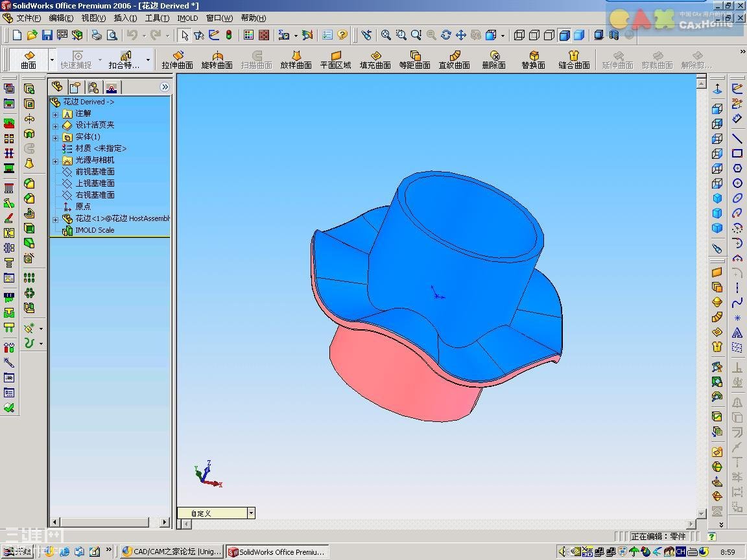
Task: Toggle Shadows in Shaded Mode icon
Action: pos(599,35)
